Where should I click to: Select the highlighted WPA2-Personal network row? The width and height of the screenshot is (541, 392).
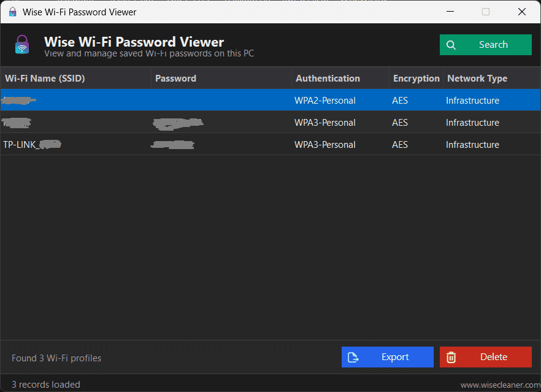pyautogui.click(x=270, y=101)
